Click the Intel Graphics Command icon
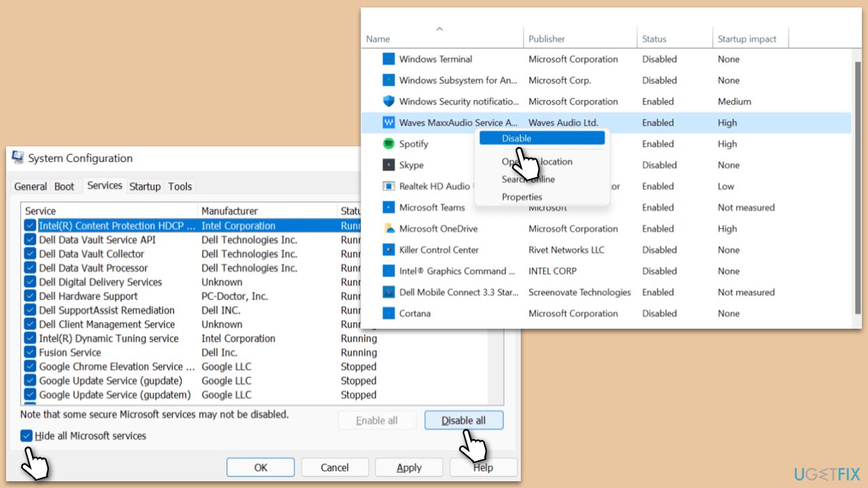 (389, 271)
